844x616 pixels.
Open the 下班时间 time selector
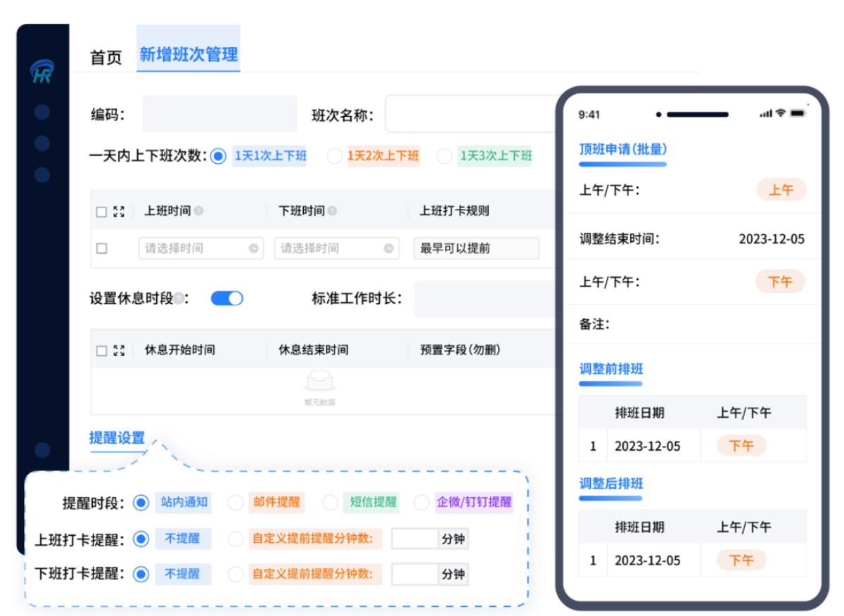(329, 248)
